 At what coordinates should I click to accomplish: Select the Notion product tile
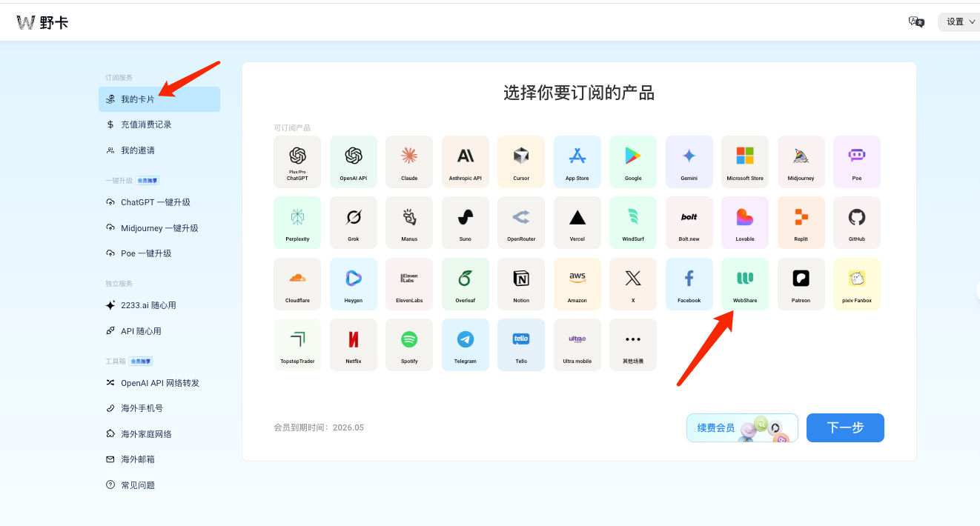pyautogui.click(x=521, y=284)
